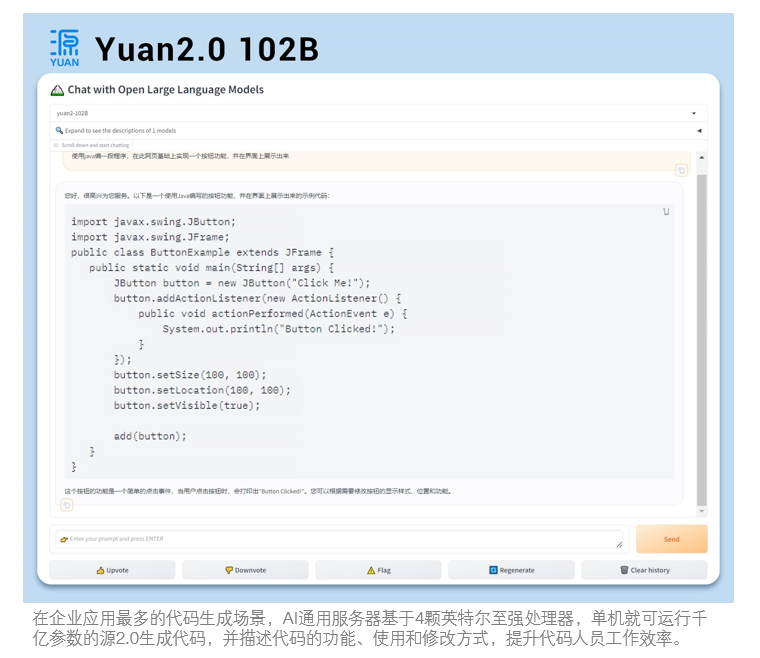This screenshot has height=658, width=760.
Task: Click the 'import javax.swing.JButton;' code line
Action: [153, 222]
